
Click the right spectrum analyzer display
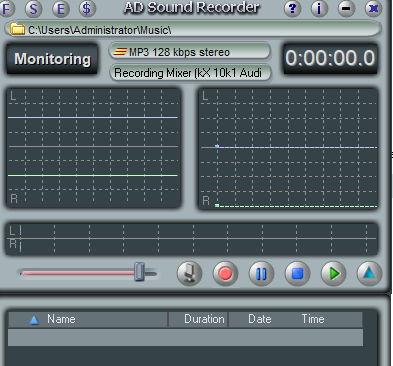288,149
